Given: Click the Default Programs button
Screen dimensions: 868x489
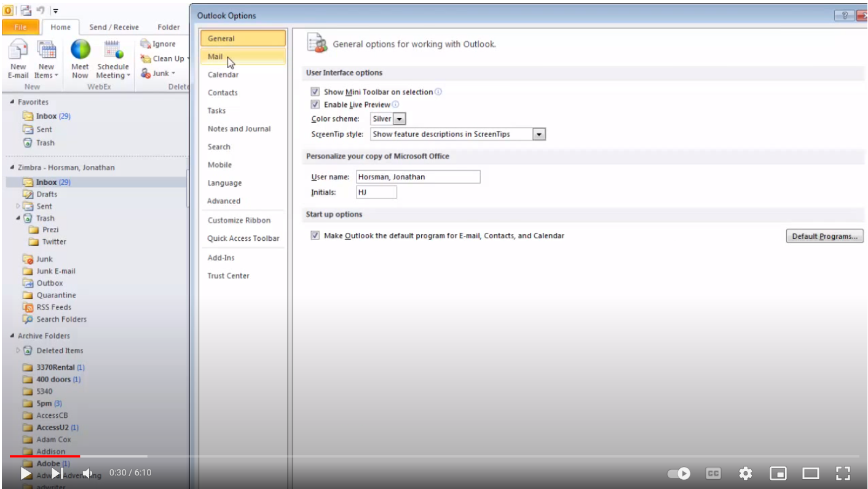Looking at the screenshot, I should coord(824,237).
